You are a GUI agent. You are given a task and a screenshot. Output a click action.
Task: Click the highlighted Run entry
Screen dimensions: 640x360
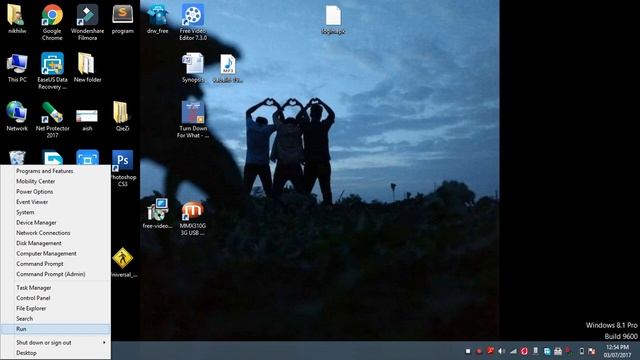pyautogui.click(x=56, y=329)
